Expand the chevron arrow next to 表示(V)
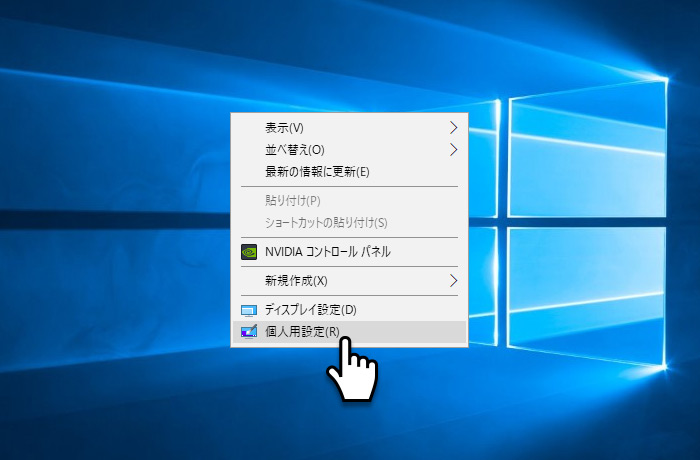 click(454, 128)
